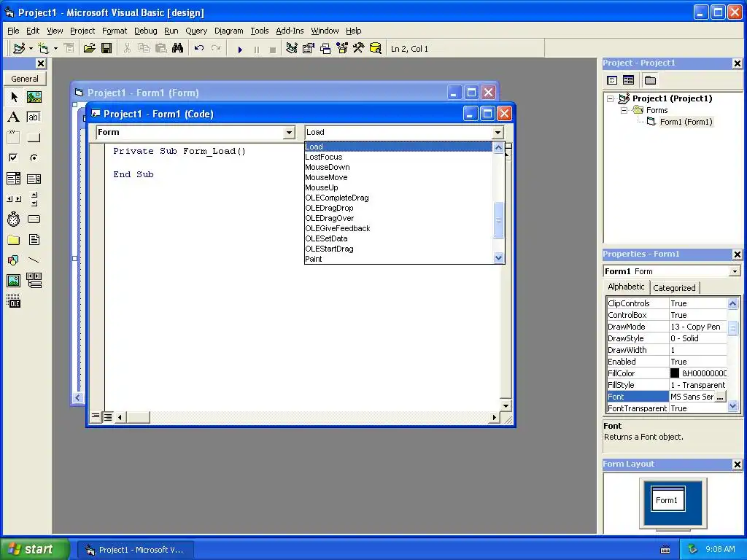Click the FillColor black color swatch

(675, 373)
